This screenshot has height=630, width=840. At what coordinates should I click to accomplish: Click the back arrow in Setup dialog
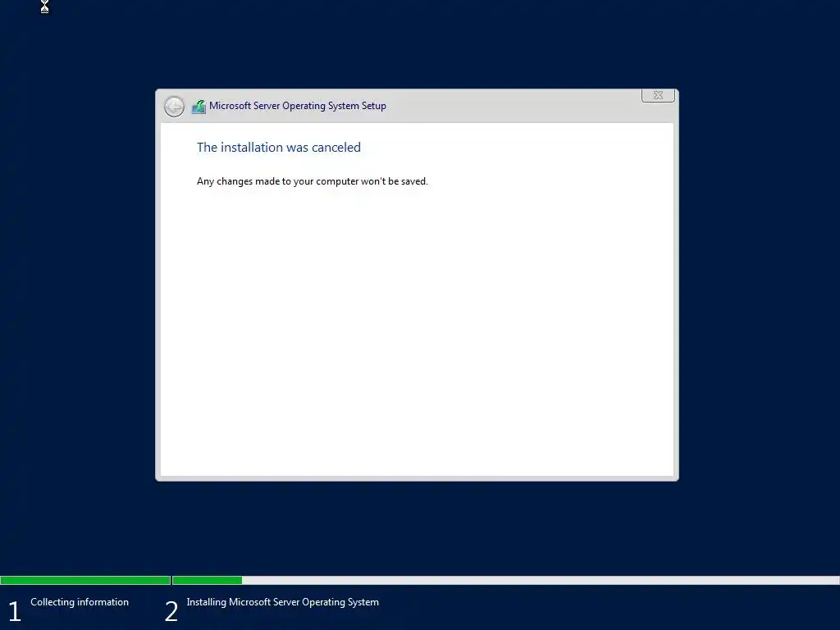tap(174, 107)
